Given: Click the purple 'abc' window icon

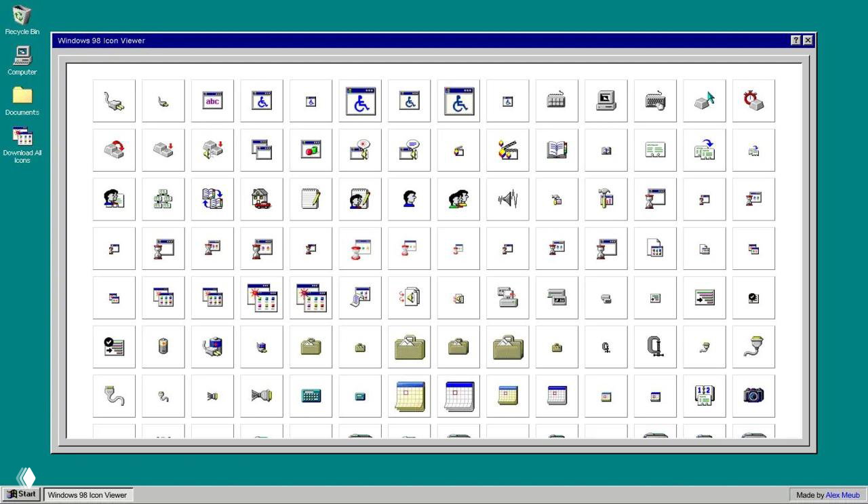Looking at the screenshot, I should click(212, 101).
